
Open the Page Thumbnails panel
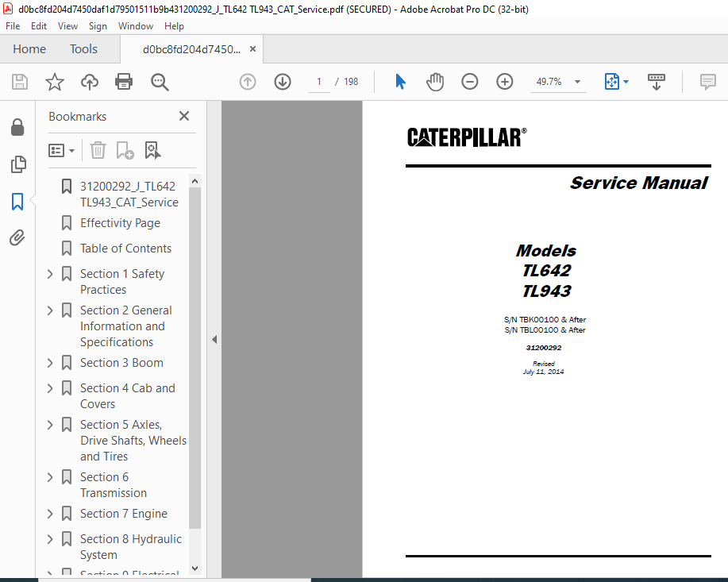click(x=17, y=164)
